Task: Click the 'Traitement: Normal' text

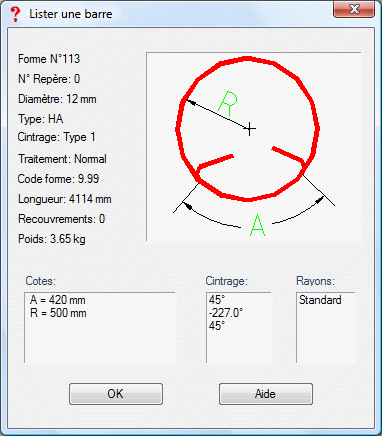Action: 62,159
